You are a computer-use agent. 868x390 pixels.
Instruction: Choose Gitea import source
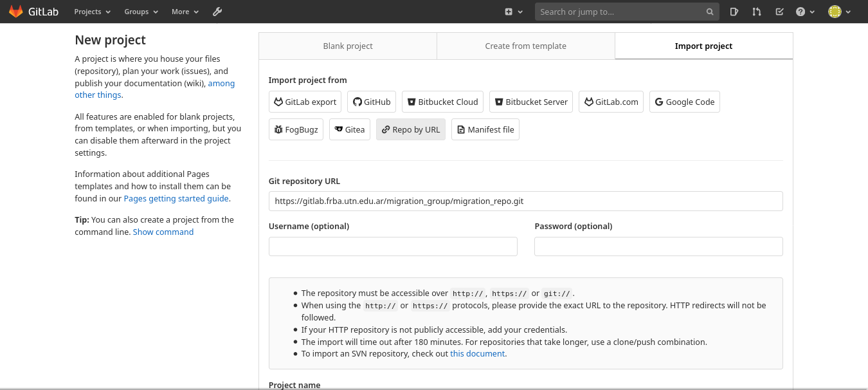(350, 129)
